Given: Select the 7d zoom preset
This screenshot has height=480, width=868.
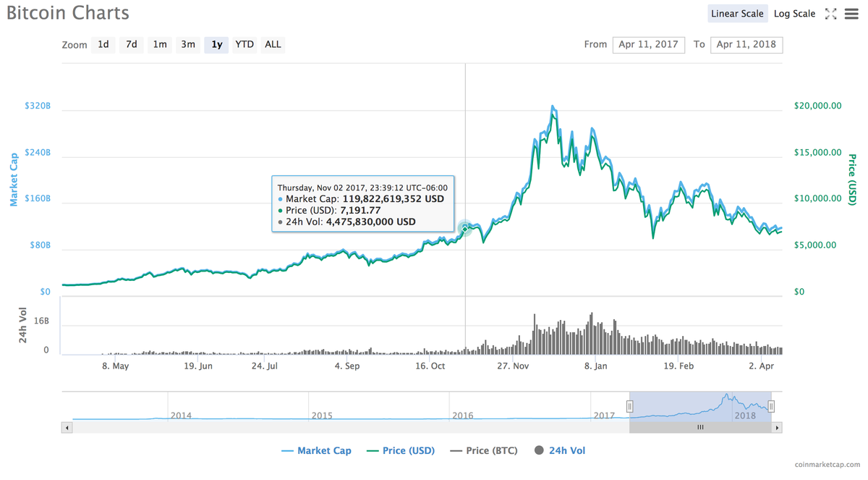Looking at the screenshot, I should pyautogui.click(x=131, y=44).
